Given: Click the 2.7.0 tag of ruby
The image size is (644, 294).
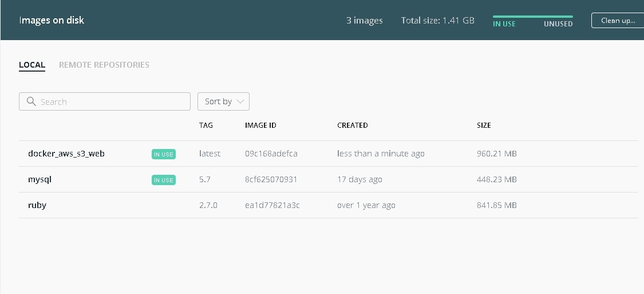Looking at the screenshot, I should (208, 205).
